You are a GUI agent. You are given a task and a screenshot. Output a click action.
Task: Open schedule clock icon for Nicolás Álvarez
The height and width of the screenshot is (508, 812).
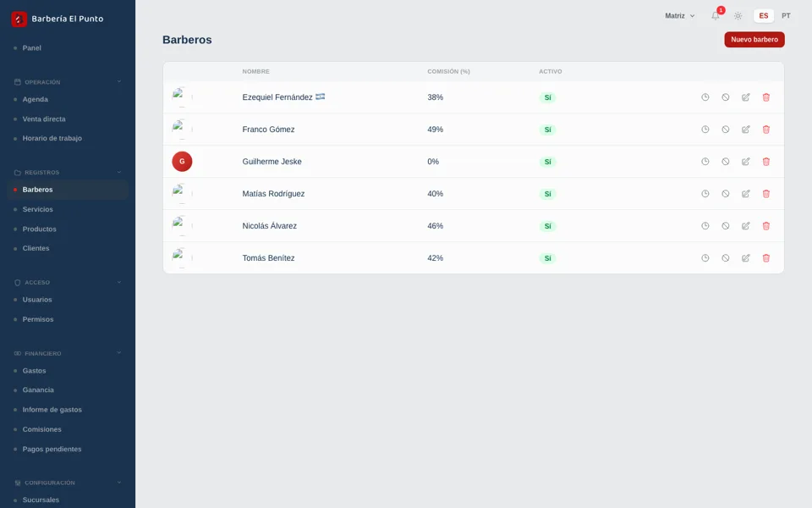(705, 226)
